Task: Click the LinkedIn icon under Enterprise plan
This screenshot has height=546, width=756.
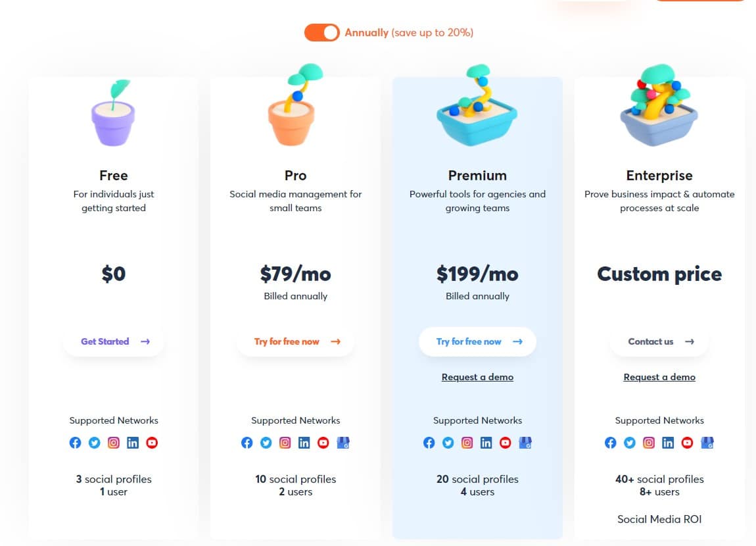Action: pyautogui.click(x=668, y=443)
